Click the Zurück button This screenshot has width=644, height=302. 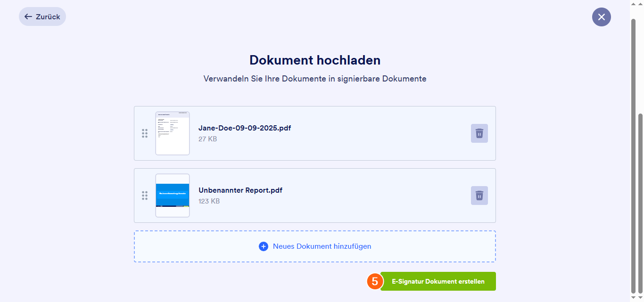click(42, 16)
